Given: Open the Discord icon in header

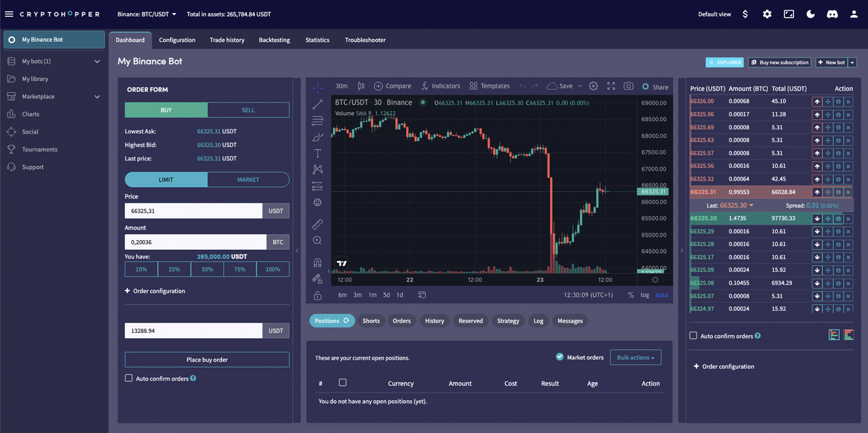Looking at the screenshot, I should [832, 14].
